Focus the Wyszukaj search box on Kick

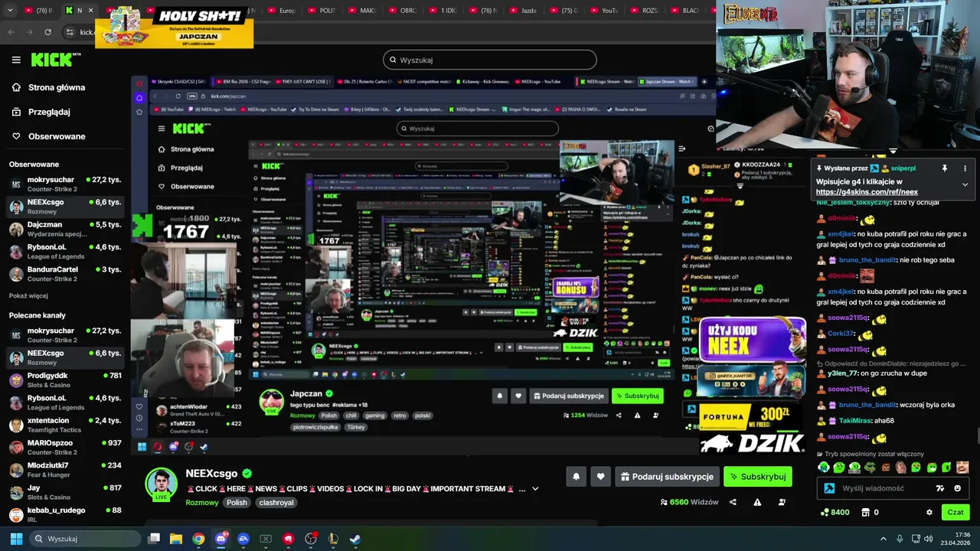[490, 60]
